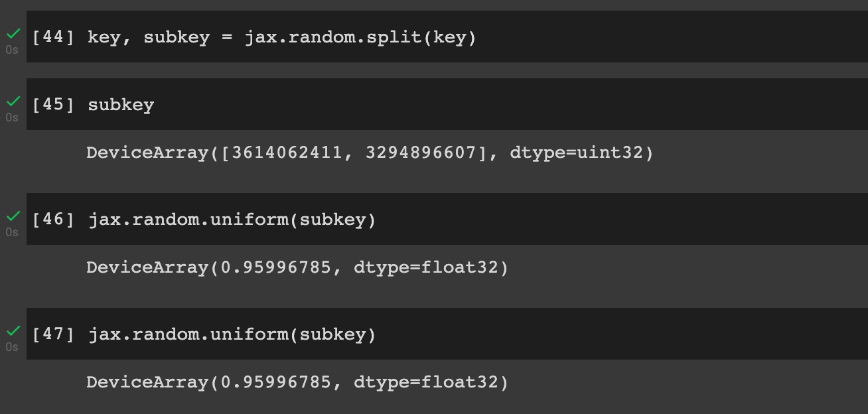
Task: Select the [46] execution count
Action: point(54,220)
